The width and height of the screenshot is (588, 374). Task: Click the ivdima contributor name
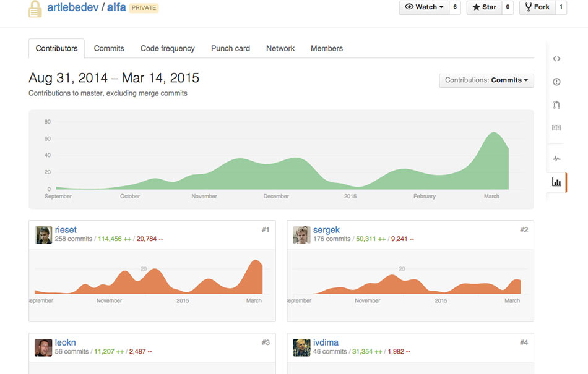click(326, 342)
